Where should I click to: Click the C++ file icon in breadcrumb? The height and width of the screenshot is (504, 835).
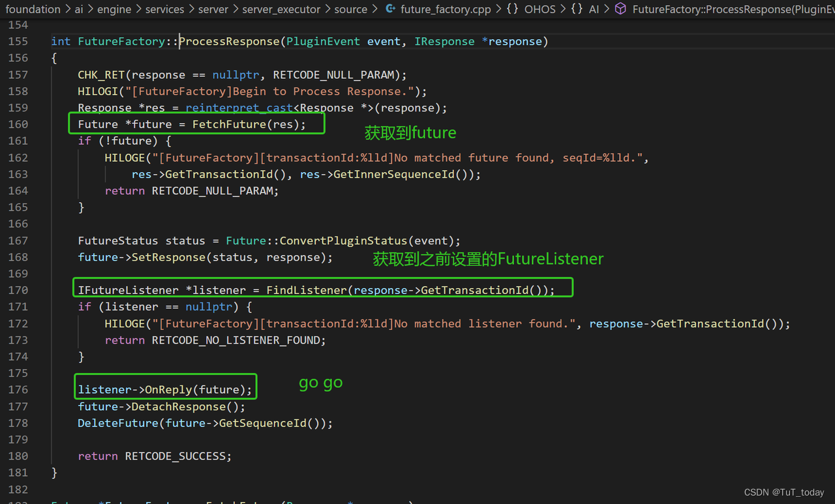390,9
